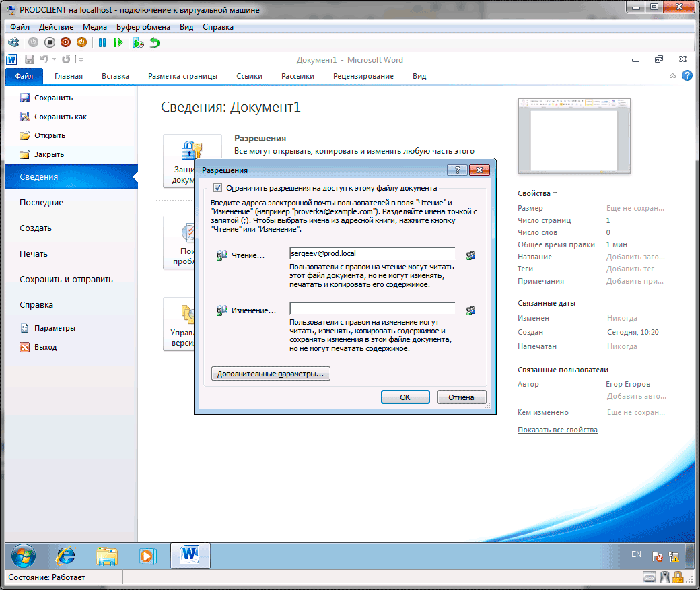This screenshot has width=700, height=590.
Task: Open the Буфер обмена menu
Action: 143,27
